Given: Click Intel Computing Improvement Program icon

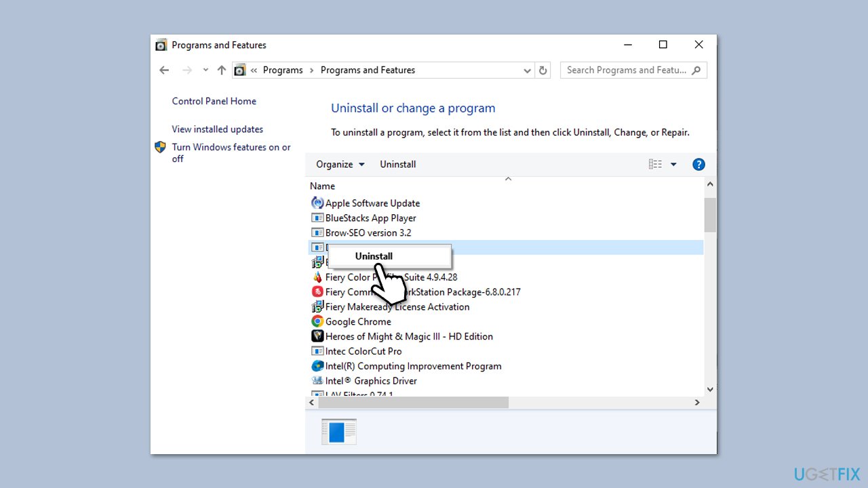Looking at the screenshot, I should tap(317, 366).
